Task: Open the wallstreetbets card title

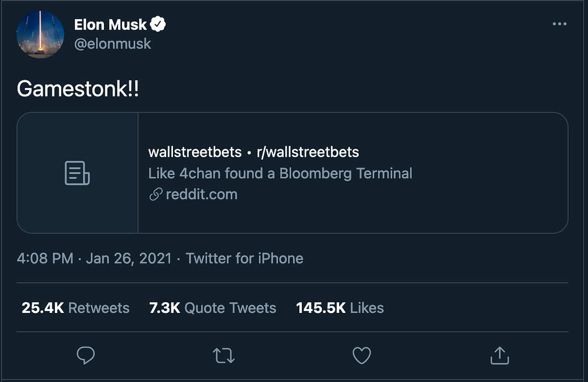Action: tap(253, 152)
